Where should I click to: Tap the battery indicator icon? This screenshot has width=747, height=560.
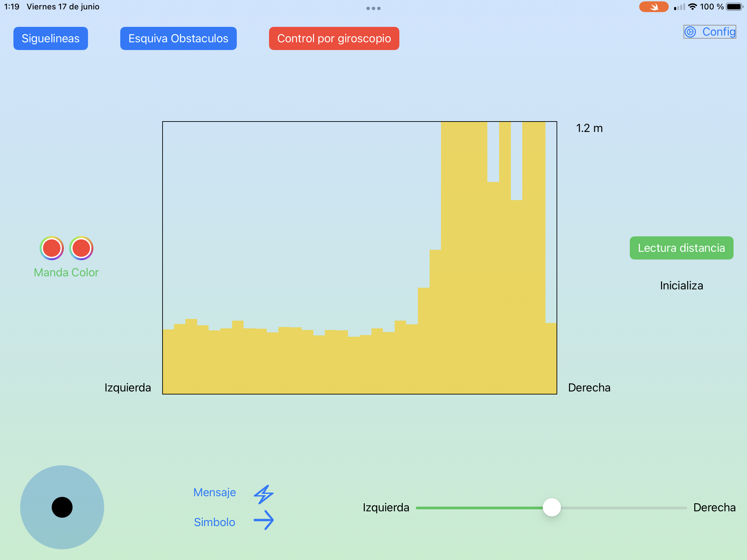[735, 7]
